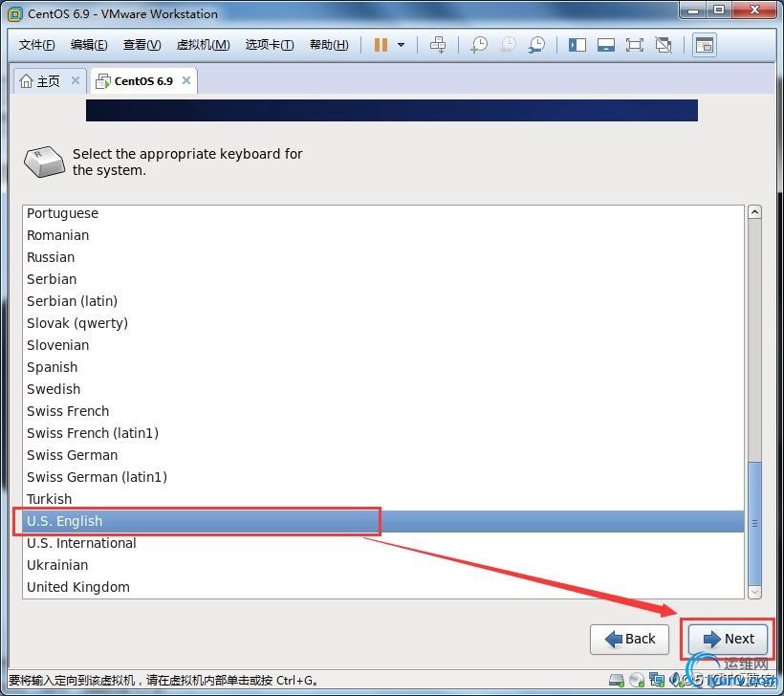Click the console view toolbar icon
Image resolution: width=784 pixels, height=696 pixels.
[x=705, y=45]
